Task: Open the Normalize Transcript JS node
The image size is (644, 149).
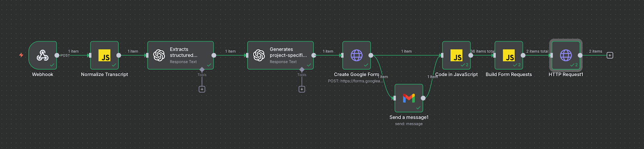Action: pos(104,55)
